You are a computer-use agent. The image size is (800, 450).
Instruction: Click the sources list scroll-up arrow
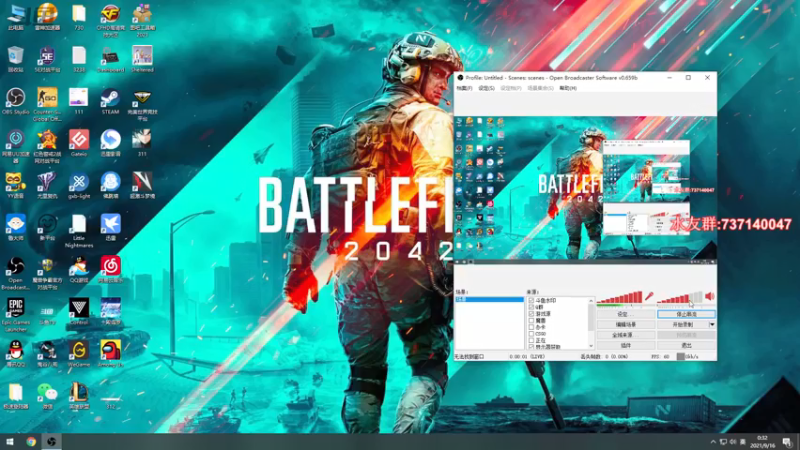coord(591,301)
